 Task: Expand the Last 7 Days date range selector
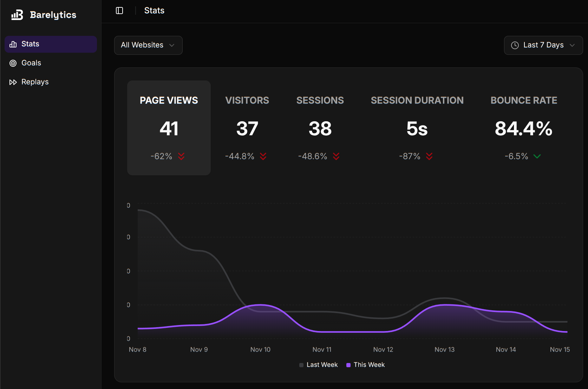543,45
